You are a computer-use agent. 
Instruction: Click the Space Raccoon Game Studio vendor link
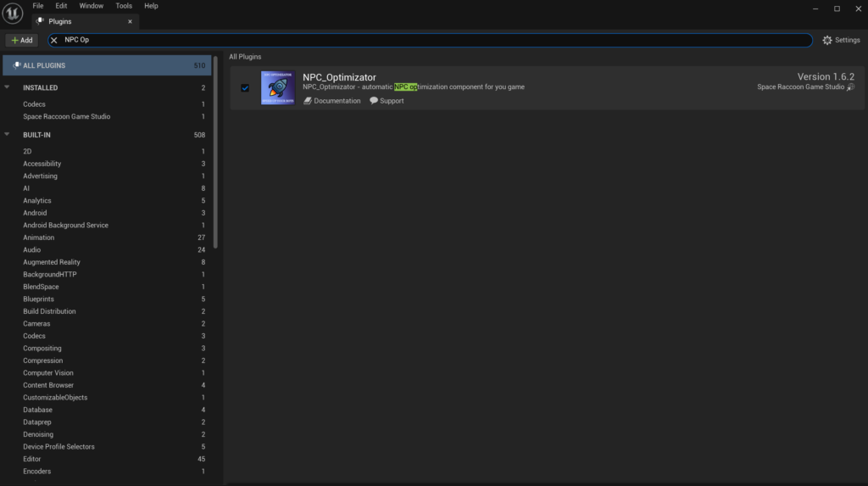pyautogui.click(x=800, y=87)
